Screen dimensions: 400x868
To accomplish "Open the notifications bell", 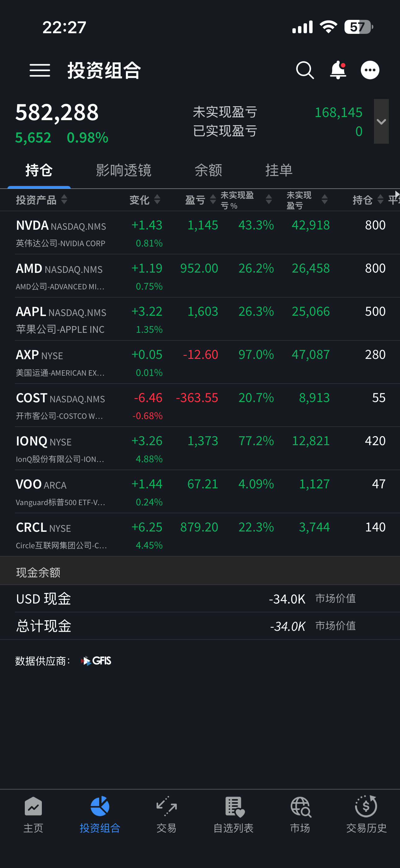I will tap(338, 70).
